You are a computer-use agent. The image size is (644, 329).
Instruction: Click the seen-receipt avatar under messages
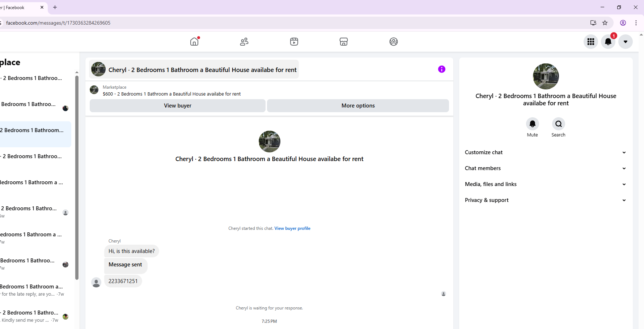[x=444, y=294]
